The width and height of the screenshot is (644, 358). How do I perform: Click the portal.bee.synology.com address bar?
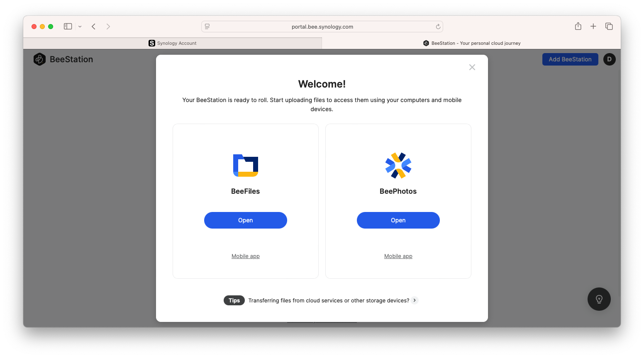point(322,27)
